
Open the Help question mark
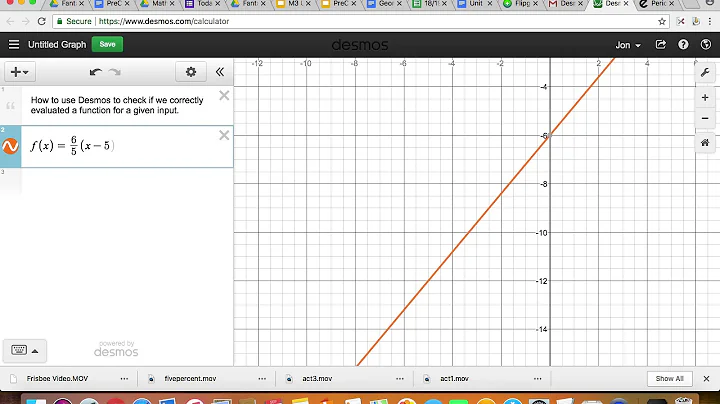coord(683,45)
